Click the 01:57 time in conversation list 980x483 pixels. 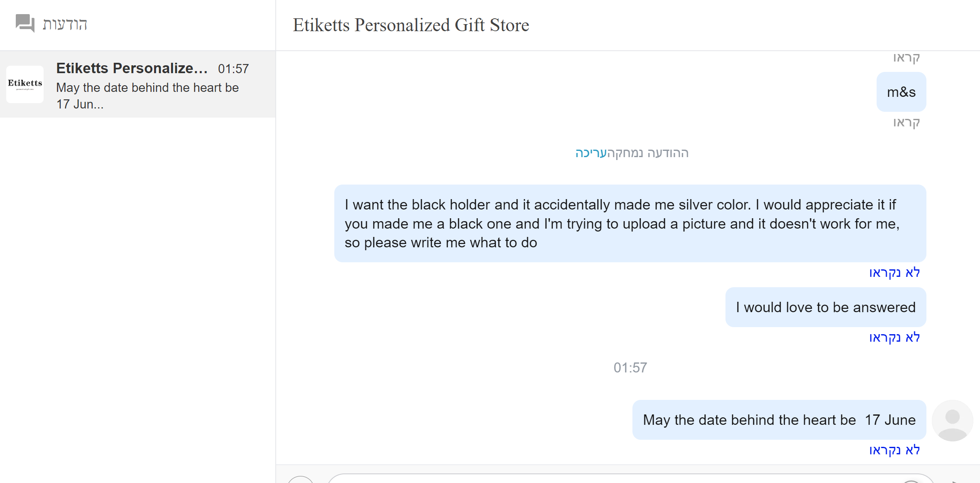(x=233, y=69)
